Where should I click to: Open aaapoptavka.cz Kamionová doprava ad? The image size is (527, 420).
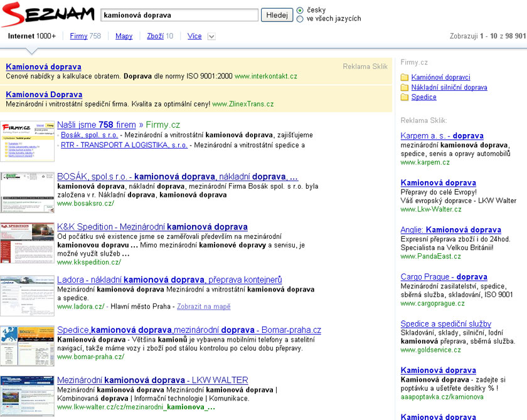click(x=439, y=370)
